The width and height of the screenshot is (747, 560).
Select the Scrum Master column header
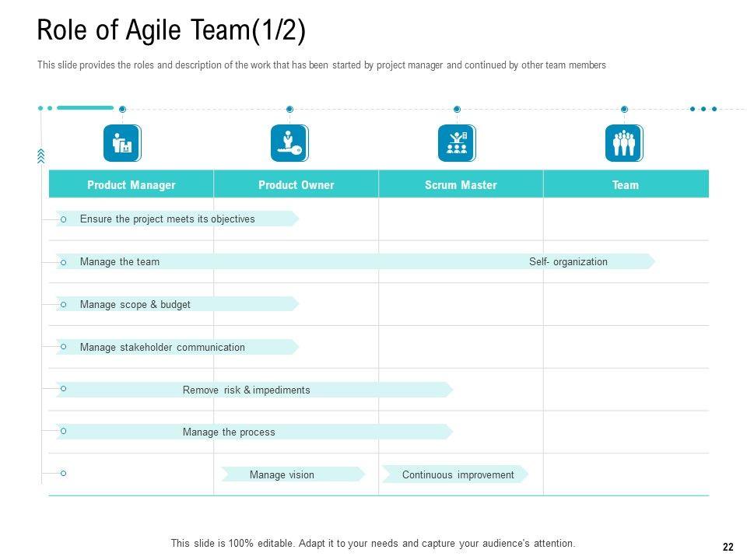point(461,185)
